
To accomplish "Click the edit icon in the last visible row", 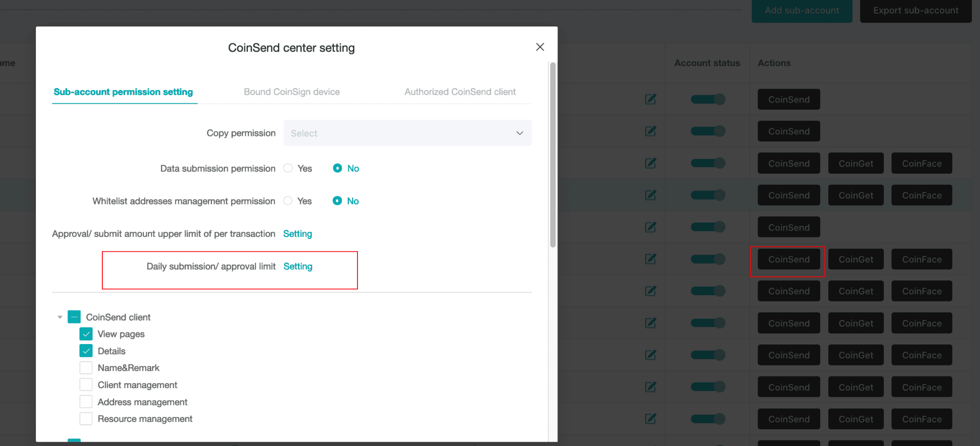I will (650, 419).
